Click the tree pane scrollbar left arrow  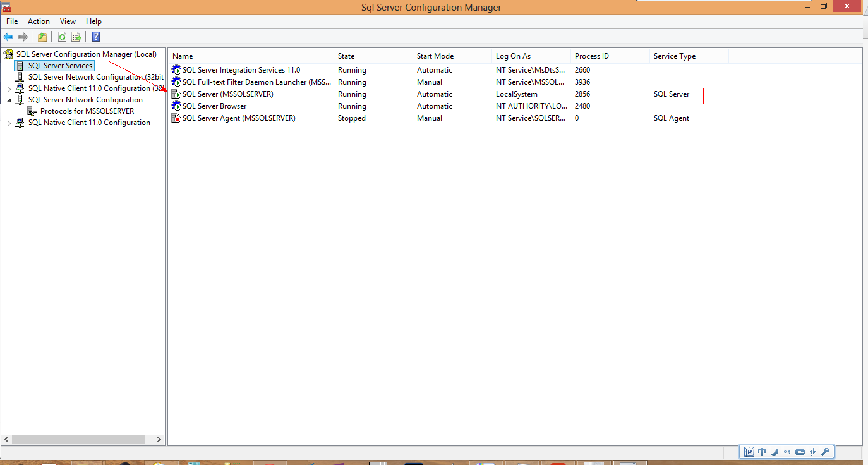(x=7, y=439)
